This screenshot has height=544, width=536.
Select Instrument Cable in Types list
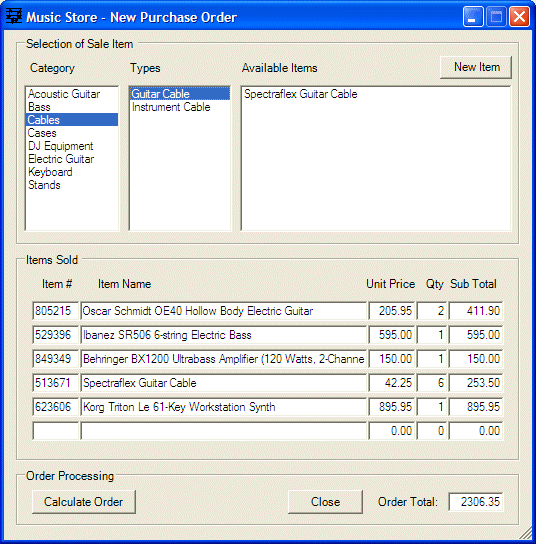tap(180, 107)
